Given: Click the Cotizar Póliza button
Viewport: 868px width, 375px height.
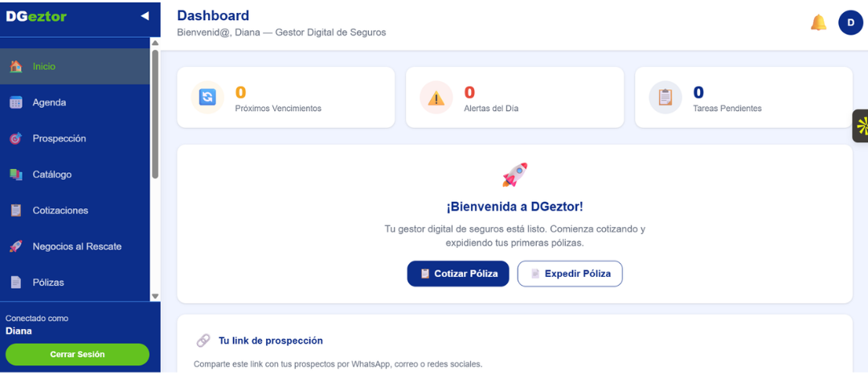Looking at the screenshot, I should click(458, 274).
